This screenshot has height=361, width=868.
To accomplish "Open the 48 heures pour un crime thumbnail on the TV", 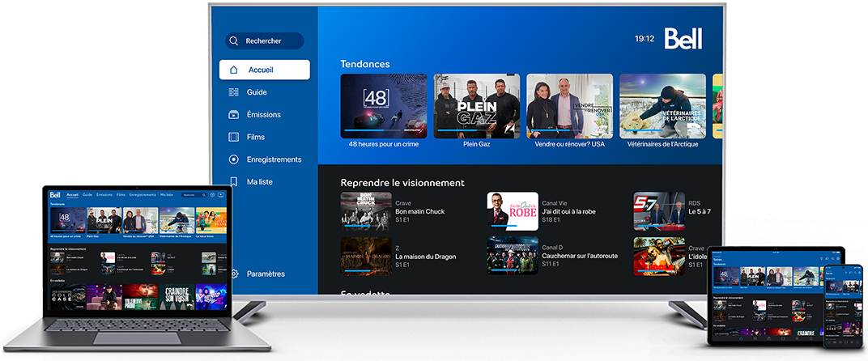I will tap(384, 106).
